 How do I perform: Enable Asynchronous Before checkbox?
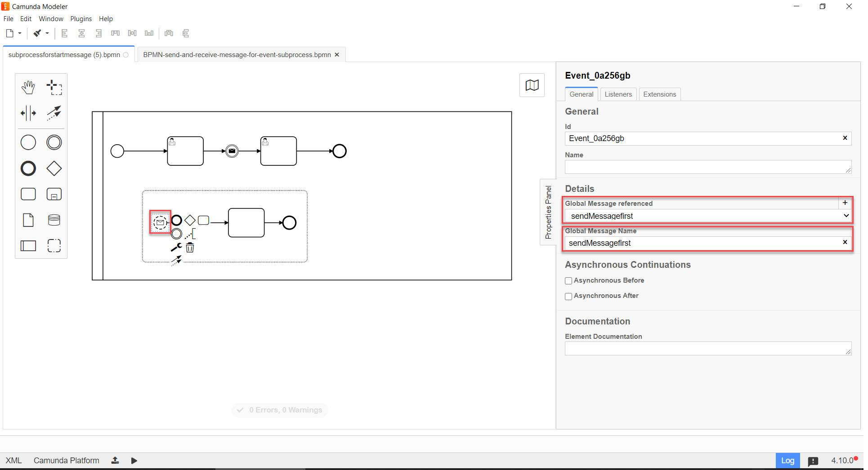point(568,281)
